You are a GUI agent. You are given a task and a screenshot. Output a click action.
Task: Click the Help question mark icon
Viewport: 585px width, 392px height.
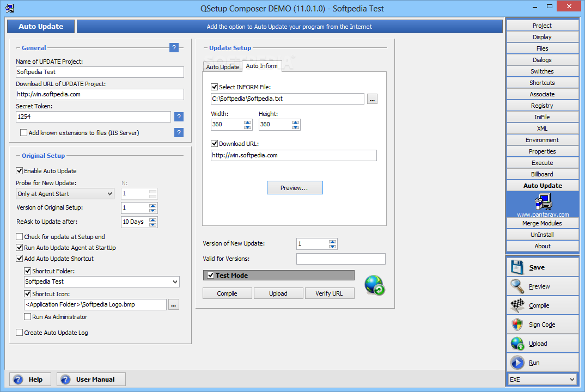point(18,379)
